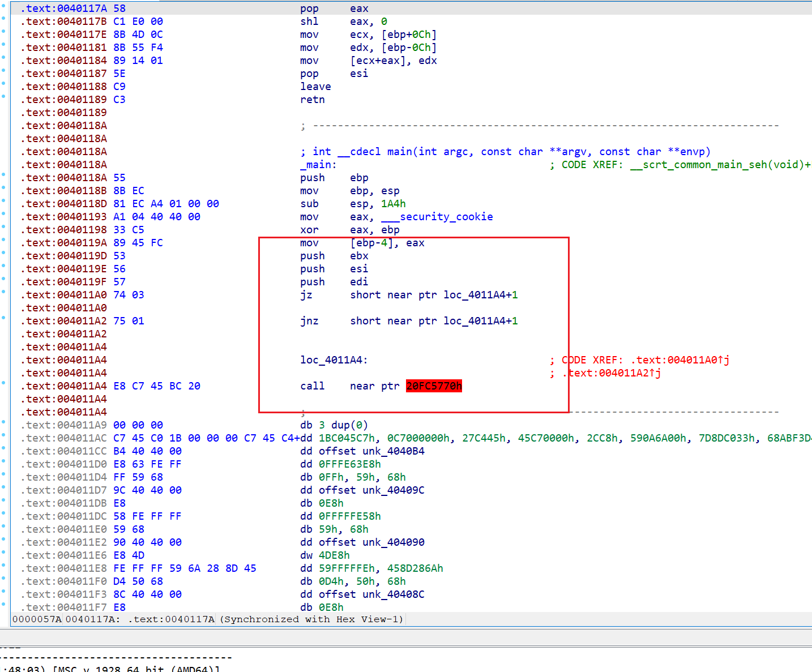Click the 0000057A file offset in status bar
Screen dimensions: 812x672
click(x=37, y=619)
